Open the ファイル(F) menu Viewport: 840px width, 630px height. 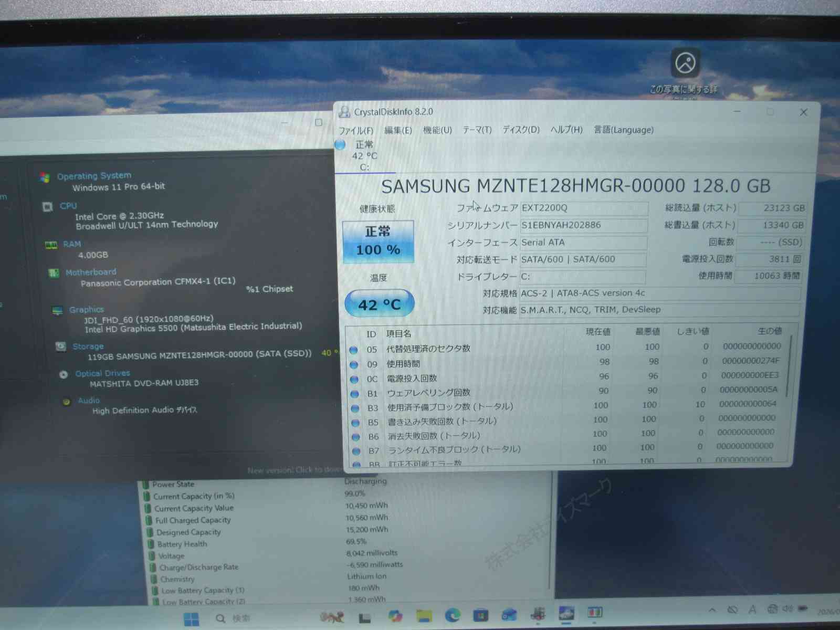355,130
